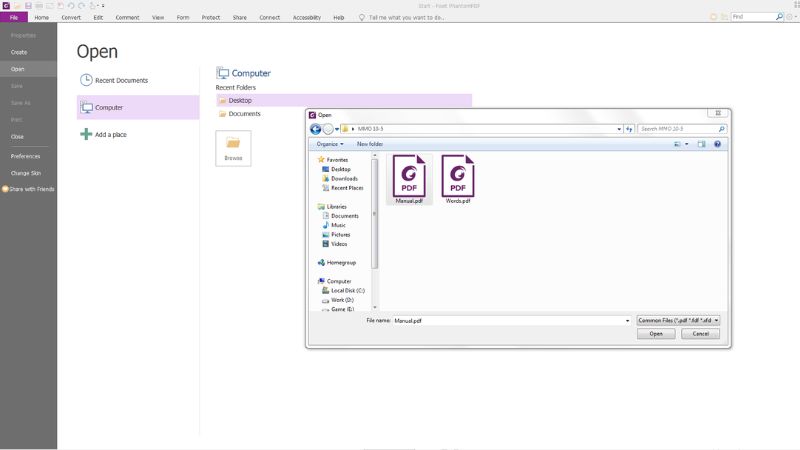
Task: Open the Protect ribbon tab
Action: pos(211,17)
